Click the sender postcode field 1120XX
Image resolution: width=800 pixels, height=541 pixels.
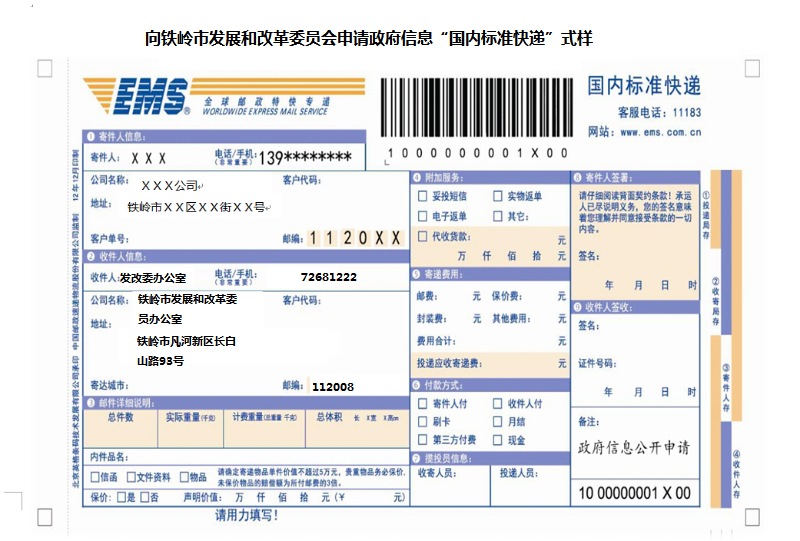355,238
